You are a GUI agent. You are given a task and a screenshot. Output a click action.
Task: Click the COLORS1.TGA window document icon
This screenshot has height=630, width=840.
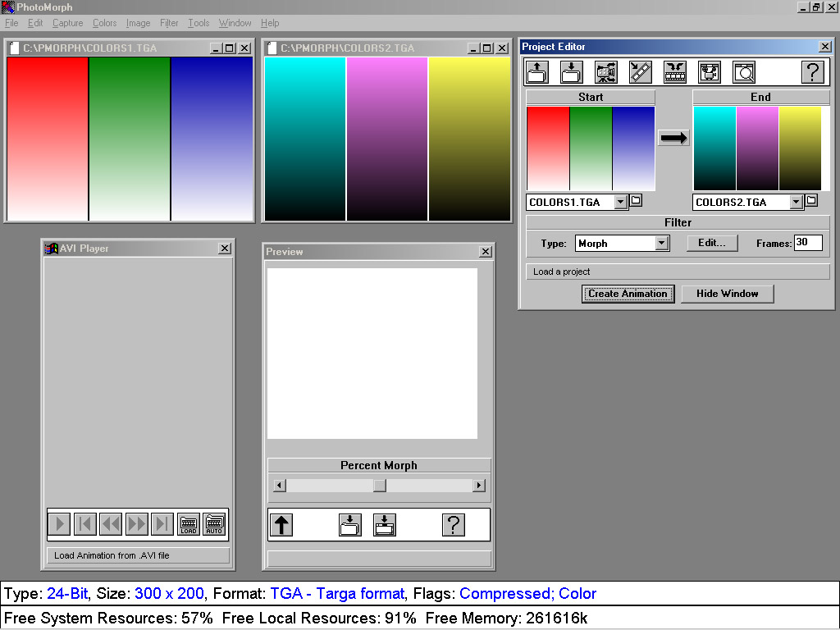pos(15,48)
